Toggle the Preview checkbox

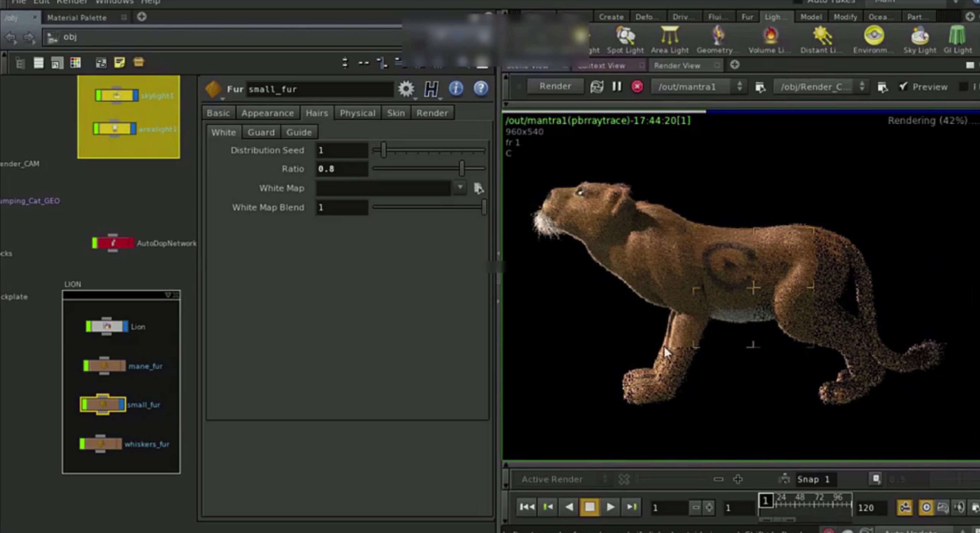click(903, 87)
